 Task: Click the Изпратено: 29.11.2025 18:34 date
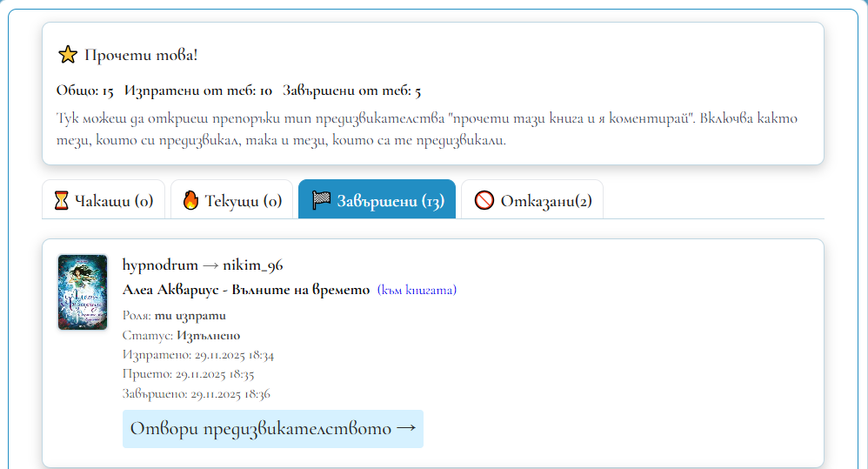[x=198, y=355]
